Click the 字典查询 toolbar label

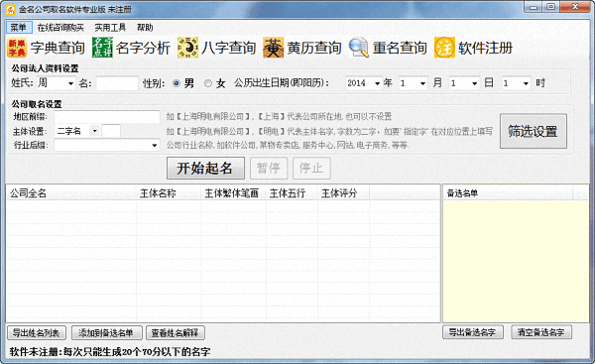(x=58, y=48)
